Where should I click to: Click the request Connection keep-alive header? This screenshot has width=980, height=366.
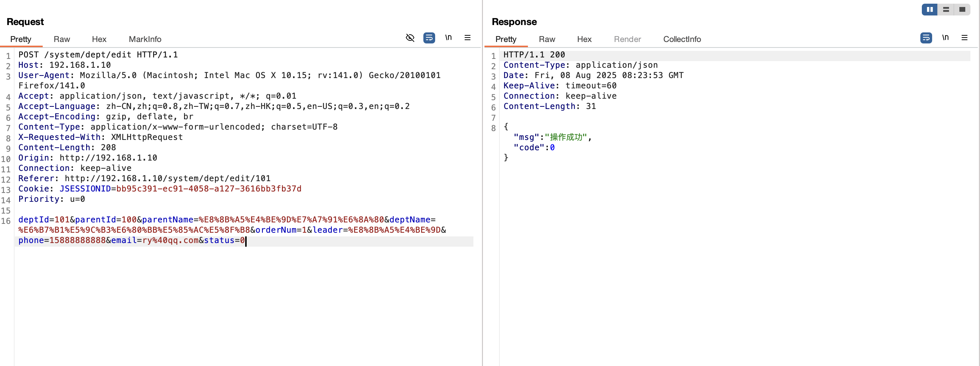tap(75, 168)
